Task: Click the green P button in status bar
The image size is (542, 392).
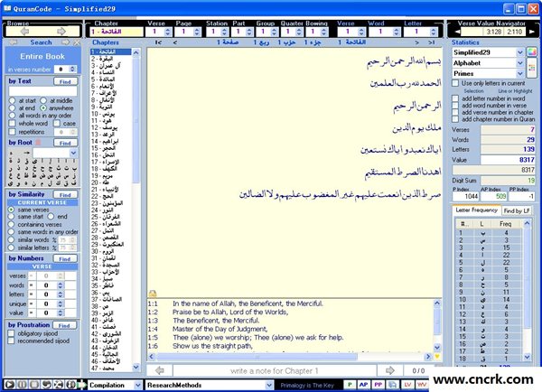Action: pos(350,385)
